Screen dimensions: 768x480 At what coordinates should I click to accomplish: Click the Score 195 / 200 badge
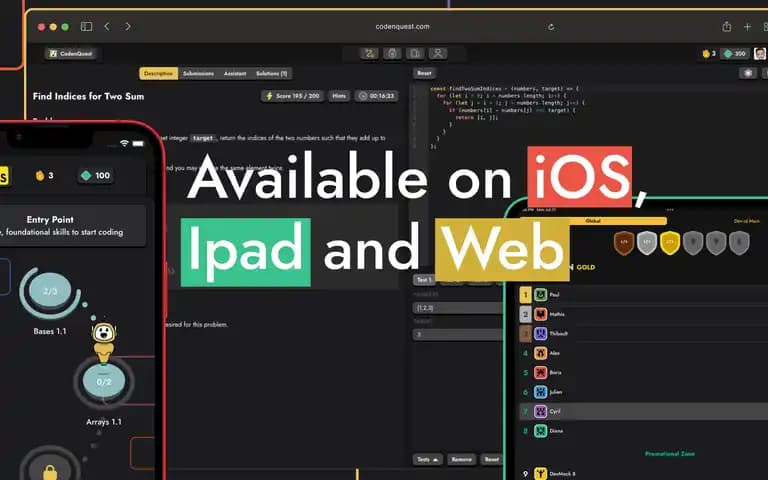coord(292,96)
